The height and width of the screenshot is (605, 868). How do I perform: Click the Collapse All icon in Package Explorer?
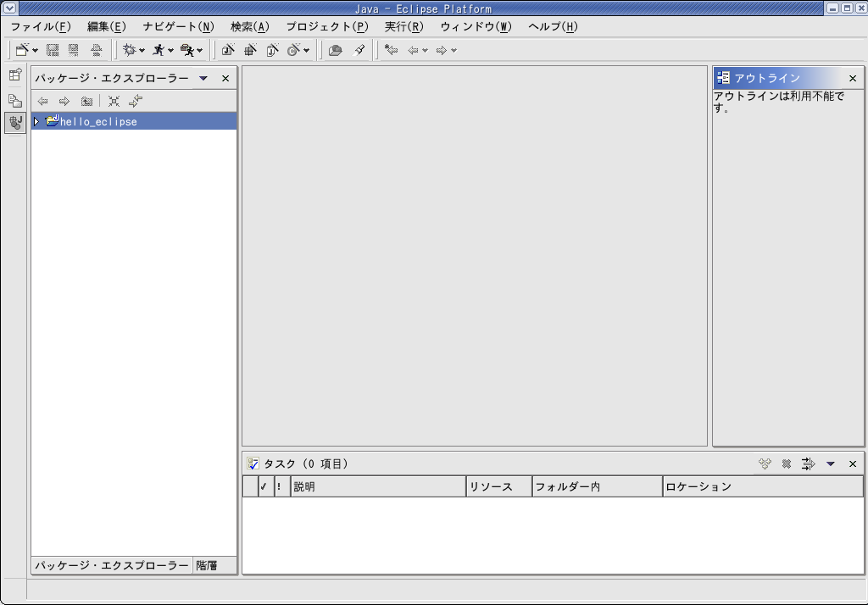click(114, 101)
